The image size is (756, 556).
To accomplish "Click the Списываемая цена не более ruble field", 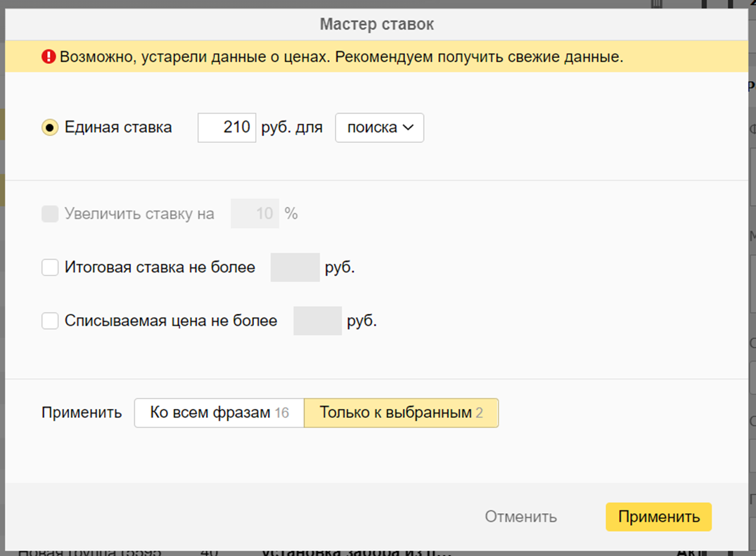I will [x=317, y=321].
